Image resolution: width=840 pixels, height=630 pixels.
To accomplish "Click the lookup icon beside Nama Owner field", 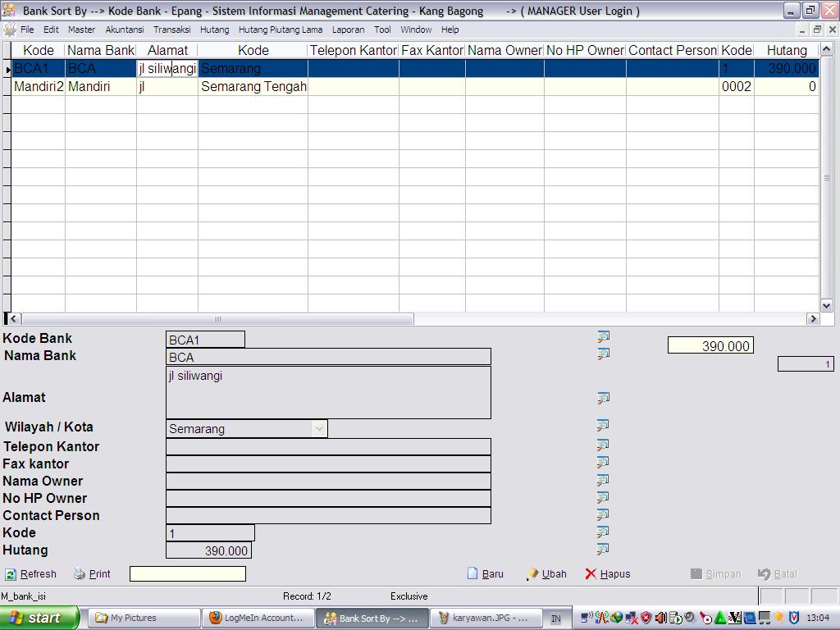I will pos(603,480).
